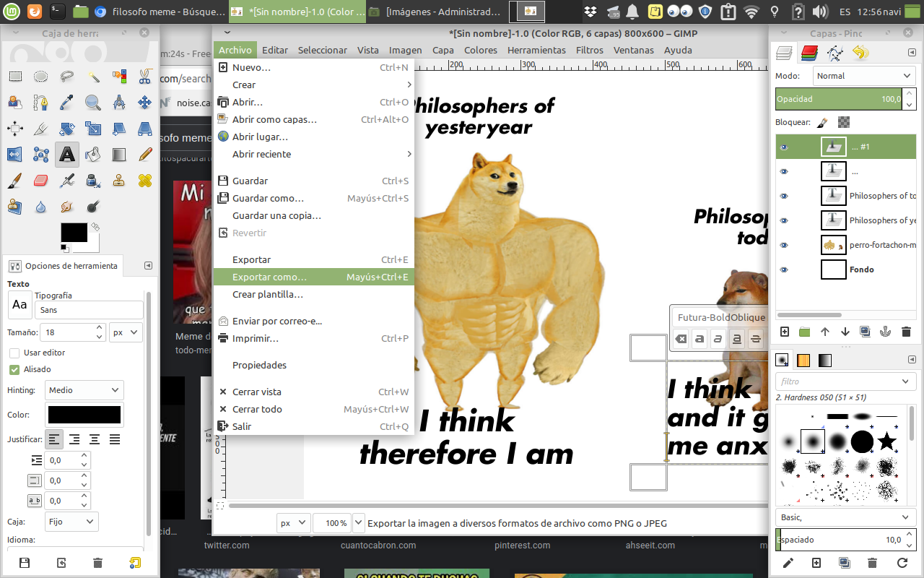
Task: Choose the Crop tool
Action: coord(41,129)
